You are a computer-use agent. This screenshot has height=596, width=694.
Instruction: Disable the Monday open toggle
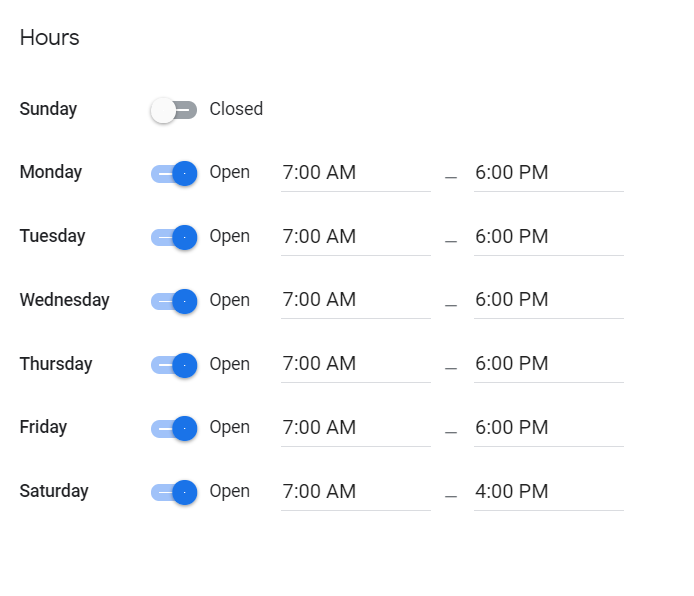(174, 173)
